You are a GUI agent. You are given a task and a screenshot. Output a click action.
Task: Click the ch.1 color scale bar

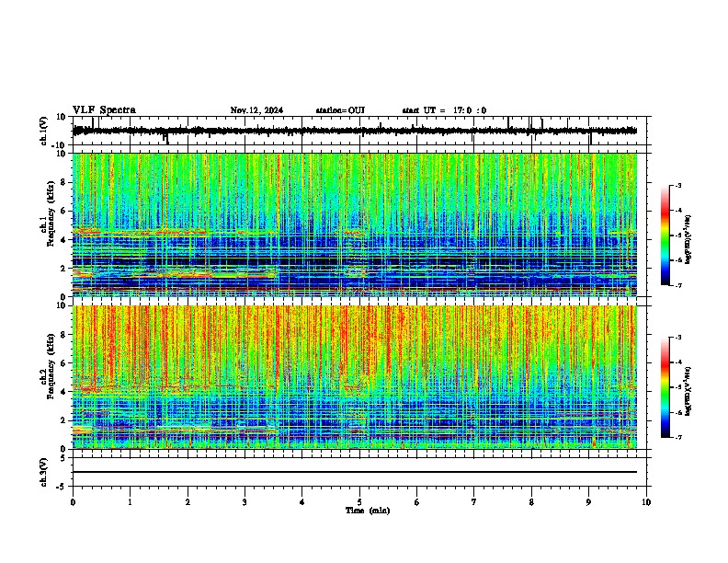[x=665, y=236]
